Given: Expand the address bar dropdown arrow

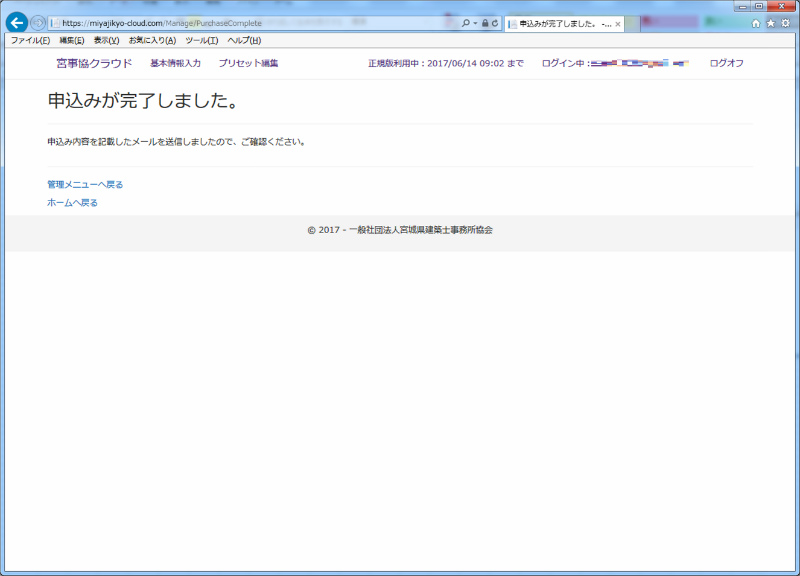Looking at the screenshot, I should tap(475, 23).
